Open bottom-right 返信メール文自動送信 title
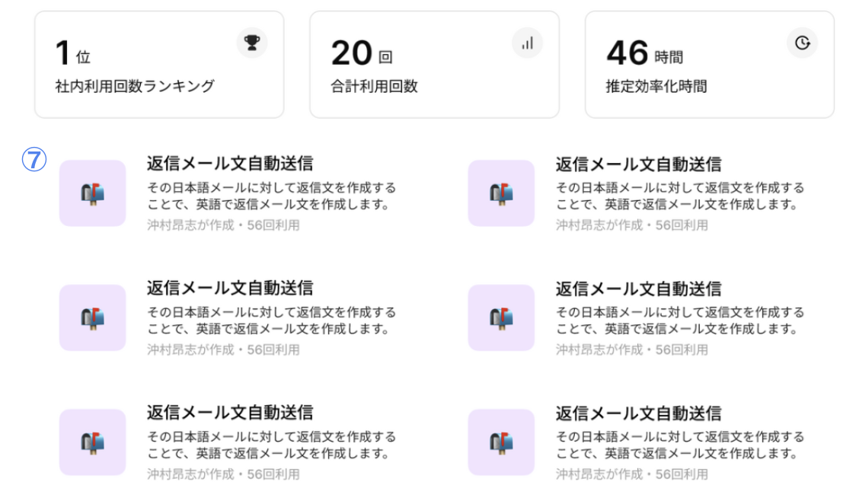 point(638,413)
